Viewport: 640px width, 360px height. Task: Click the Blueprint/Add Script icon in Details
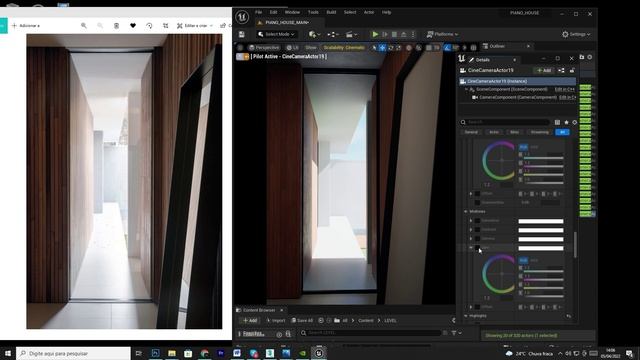click(562, 70)
